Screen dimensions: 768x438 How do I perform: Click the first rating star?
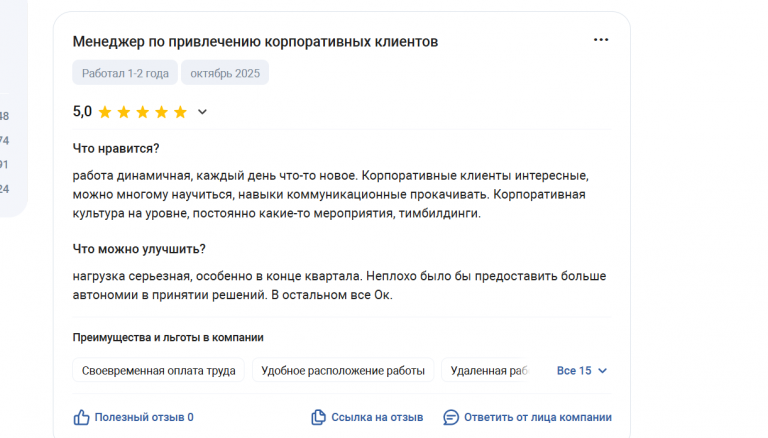105,112
